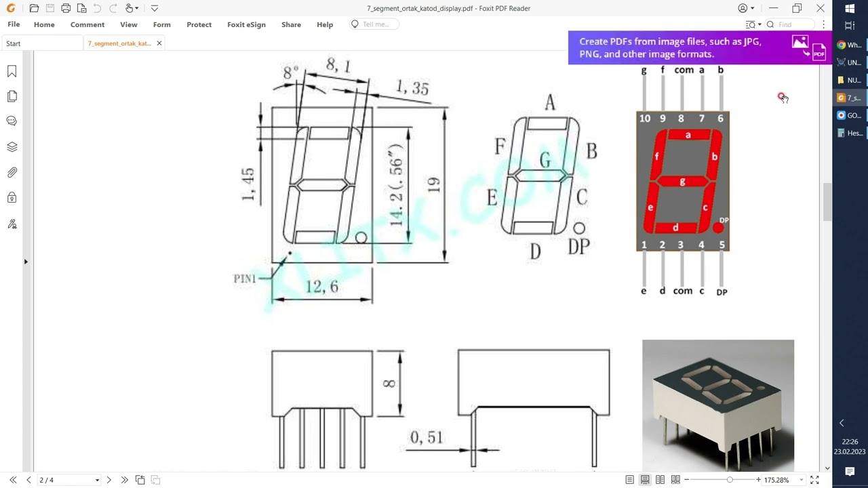Open the Windows notification center icon
The height and width of the screenshot is (488, 868).
click(x=850, y=472)
